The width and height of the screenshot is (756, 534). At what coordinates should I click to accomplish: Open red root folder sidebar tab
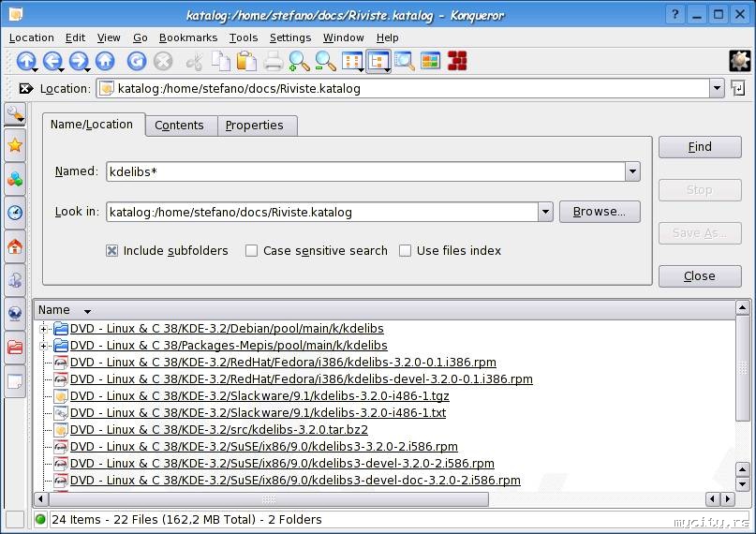point(15,347)
